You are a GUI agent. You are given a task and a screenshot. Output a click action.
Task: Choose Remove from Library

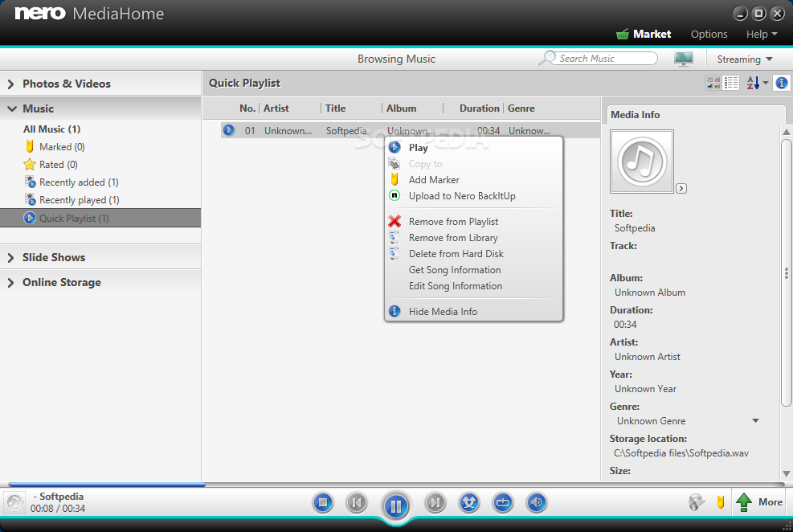473,238
